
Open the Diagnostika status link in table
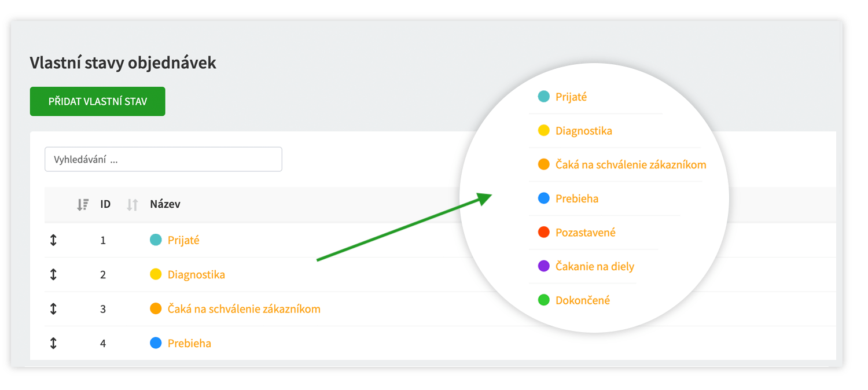(x=196, y=274)
